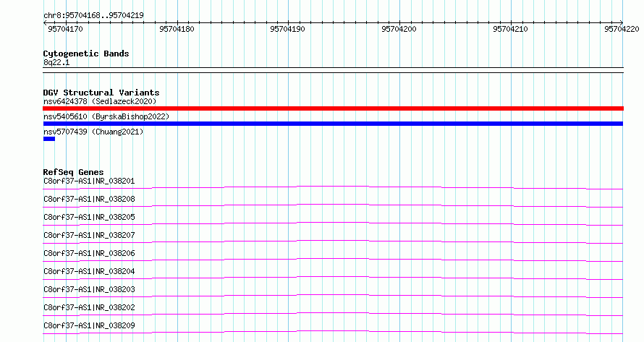The width and height of the screenshot is (644, 342).
Task: Click transcript C8orf37-AS1|NR_038202
Action: 89,307
